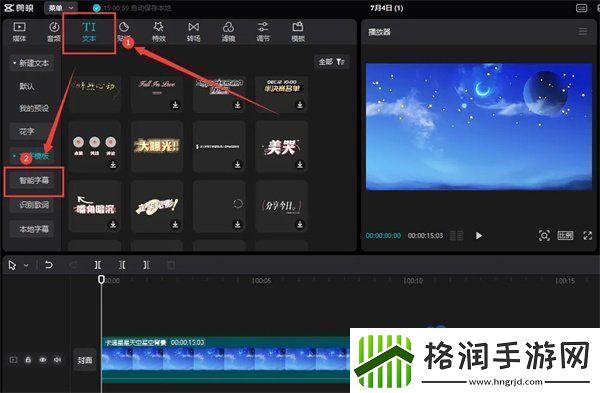Select the Fall In Love text template
The height and width of the screenshot is (393, 600).
point(157,94)
